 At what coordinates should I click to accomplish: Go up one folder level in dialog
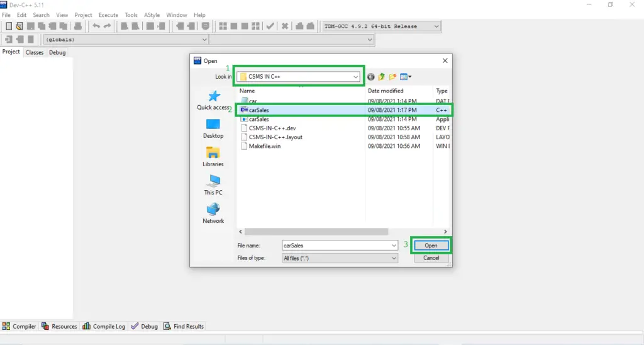coord(382,77)
